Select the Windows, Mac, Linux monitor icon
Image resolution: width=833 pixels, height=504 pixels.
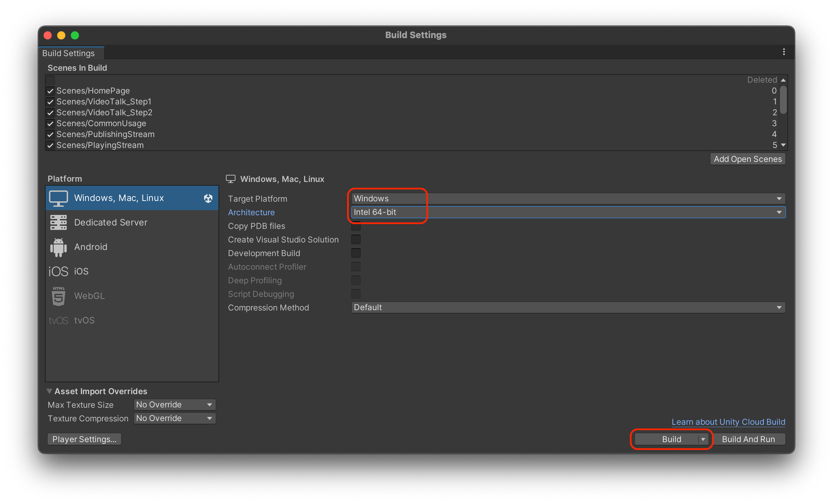click(58, 198)
